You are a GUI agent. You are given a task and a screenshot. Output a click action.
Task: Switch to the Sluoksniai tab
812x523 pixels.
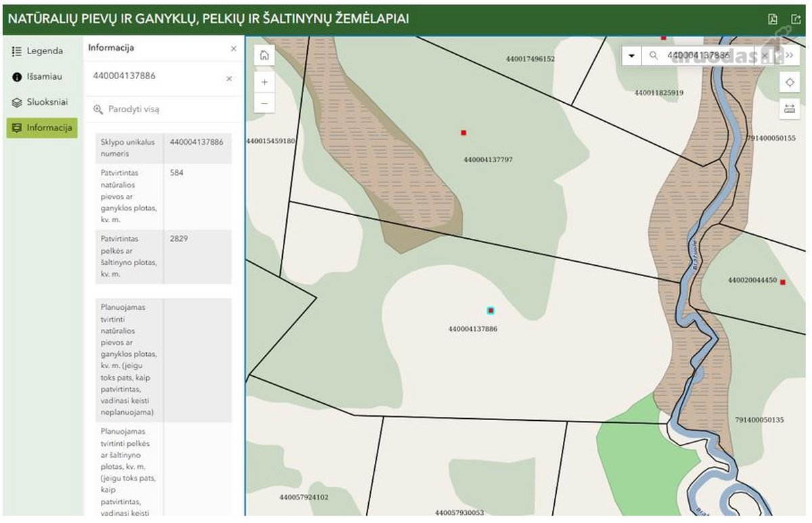[41, 102]
